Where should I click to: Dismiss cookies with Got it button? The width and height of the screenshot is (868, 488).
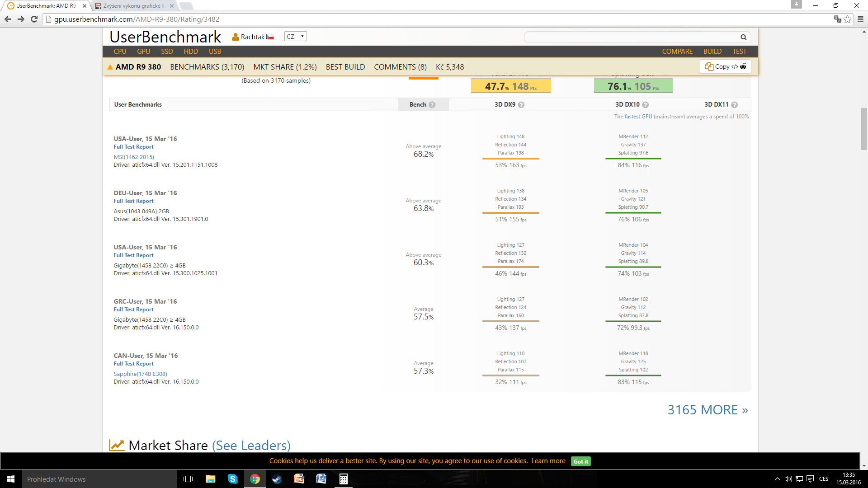click(580, 461)
